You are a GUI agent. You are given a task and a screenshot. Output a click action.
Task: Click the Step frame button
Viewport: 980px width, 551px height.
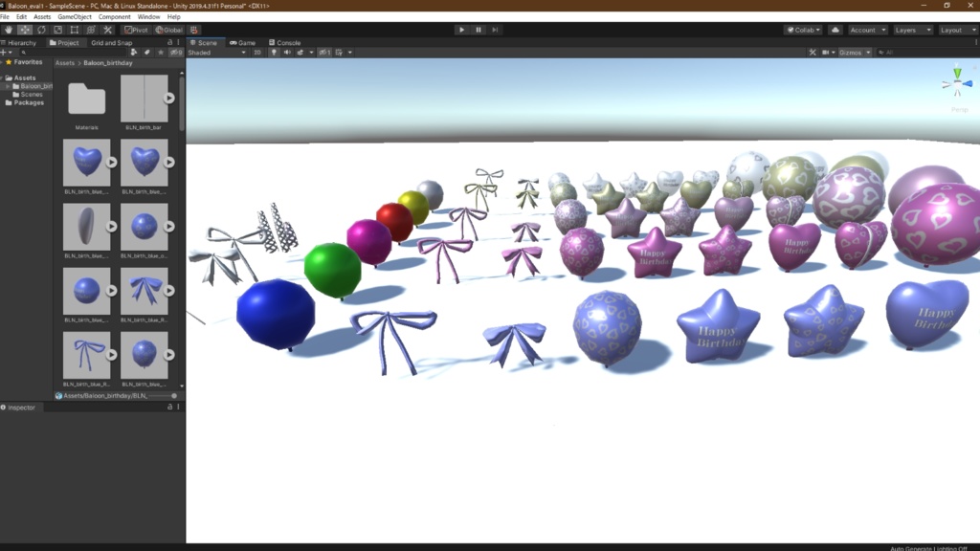(x=495, y=30)
